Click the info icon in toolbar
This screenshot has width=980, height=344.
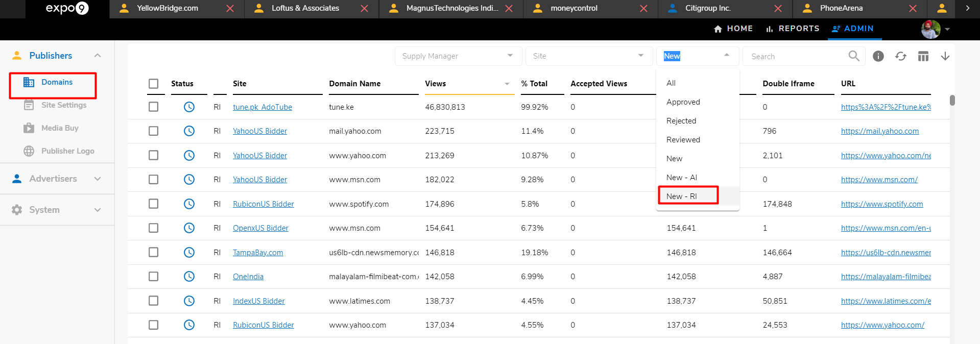tap(878, 56)
